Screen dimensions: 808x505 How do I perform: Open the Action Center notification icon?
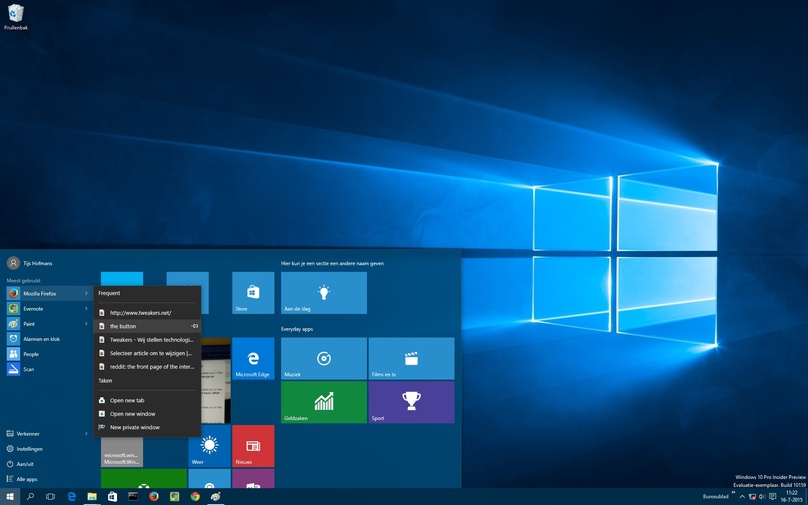point(772,497)
